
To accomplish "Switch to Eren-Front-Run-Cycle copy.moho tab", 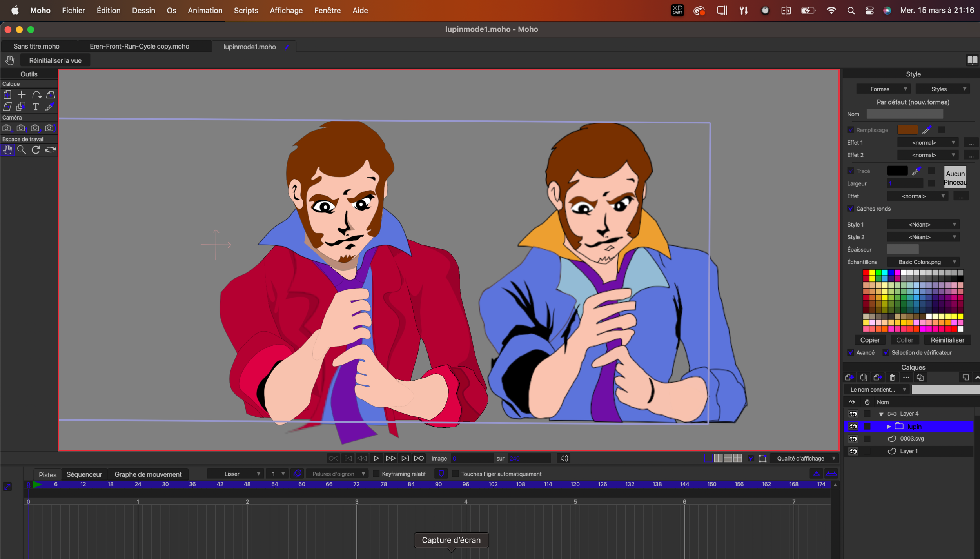I will 140,47.
